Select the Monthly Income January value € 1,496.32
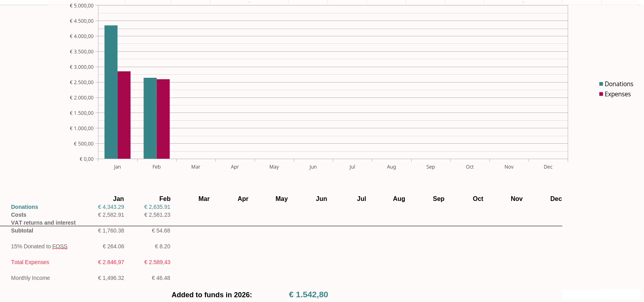 111,278
